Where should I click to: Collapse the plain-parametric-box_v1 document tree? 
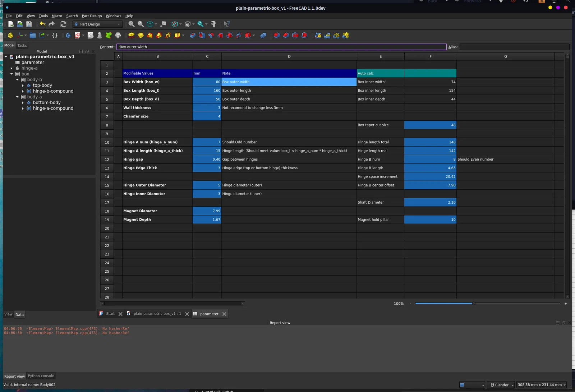[x=6, y=57]
